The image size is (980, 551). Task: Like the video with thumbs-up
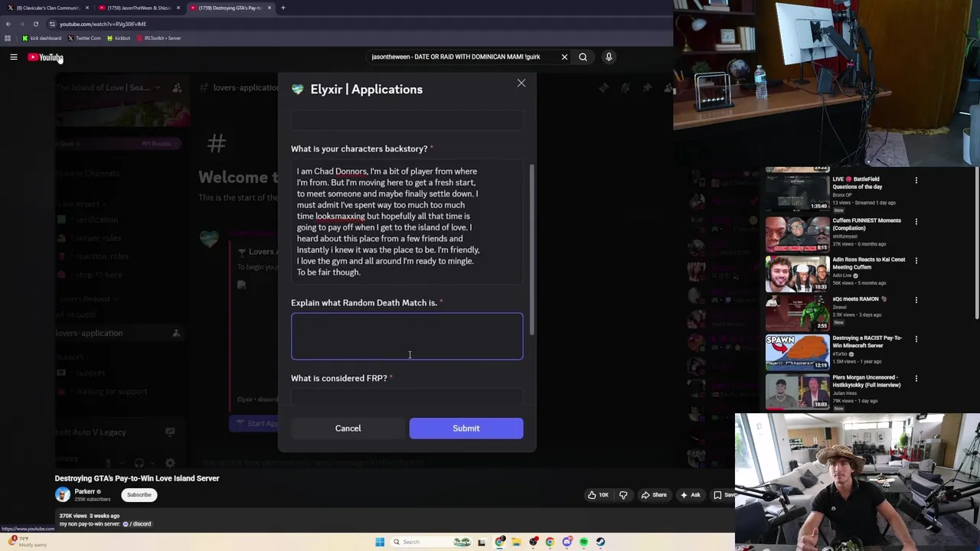tap(598, 495)
